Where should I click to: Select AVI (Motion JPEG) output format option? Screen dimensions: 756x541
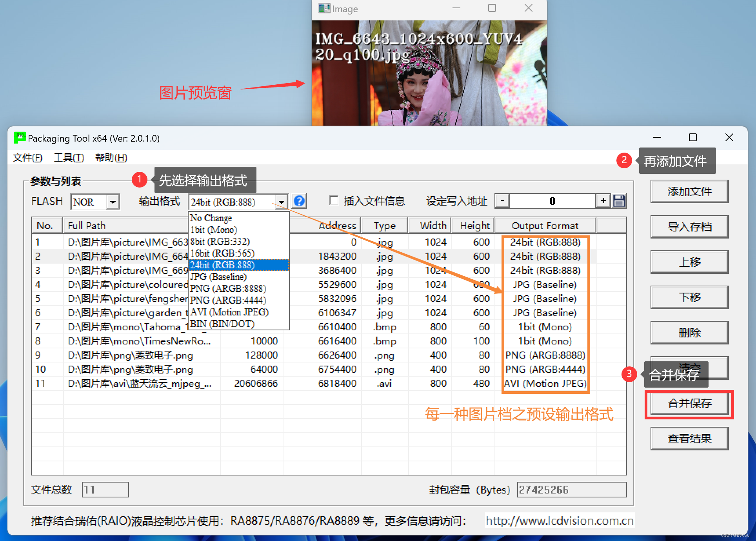(228, 311)
